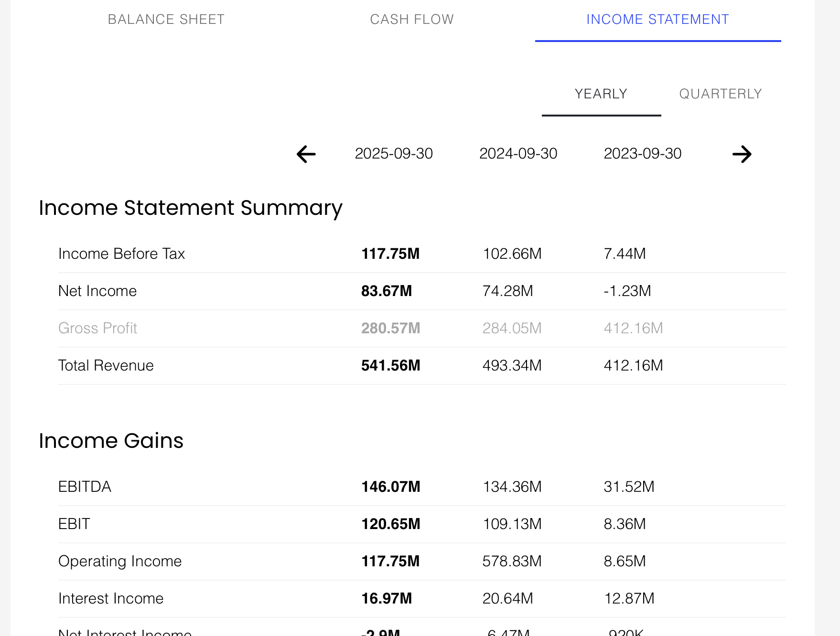Select the Net Income row

(x=97, y=291)
